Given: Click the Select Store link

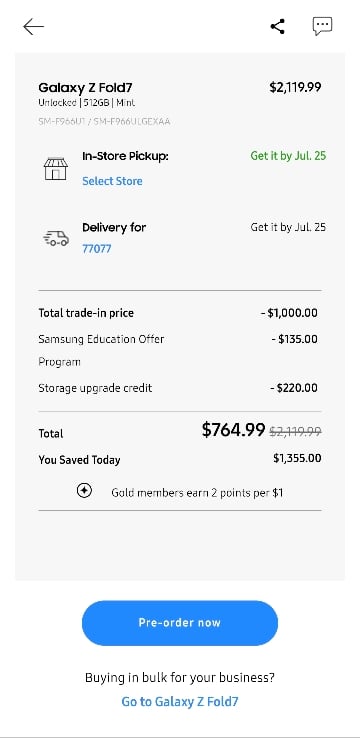Looking at the screenshot, I should [x=112, y=181].
